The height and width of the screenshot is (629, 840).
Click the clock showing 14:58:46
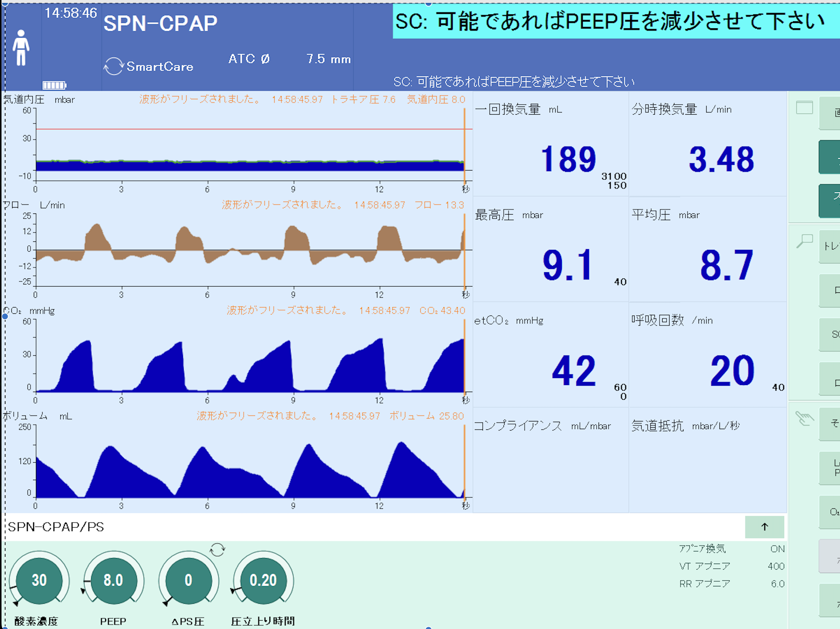click(71, 13)
